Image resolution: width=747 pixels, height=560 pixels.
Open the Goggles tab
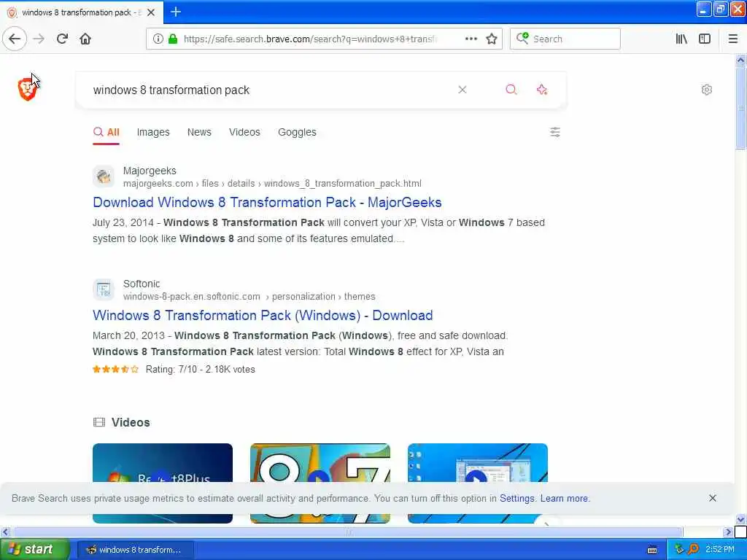tap(297, 132)
